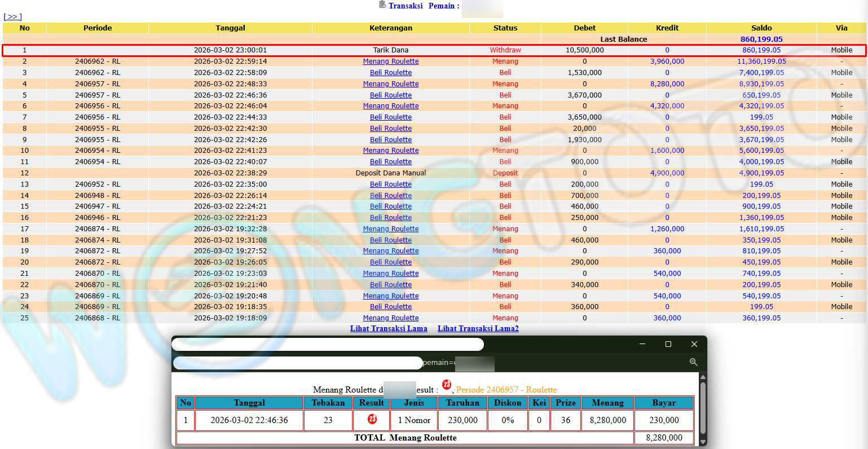Open Menang Roulette link in row 25
868x449 pixels.
pos(390,318)
